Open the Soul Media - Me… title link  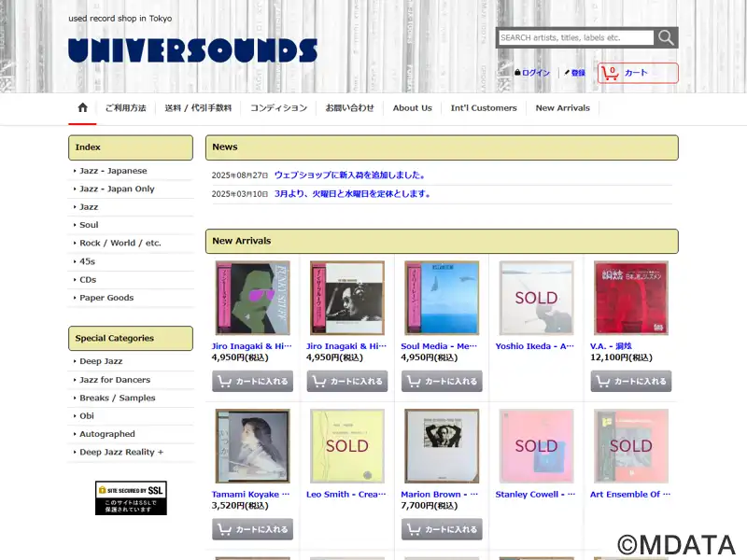click(x=439, y=346)
